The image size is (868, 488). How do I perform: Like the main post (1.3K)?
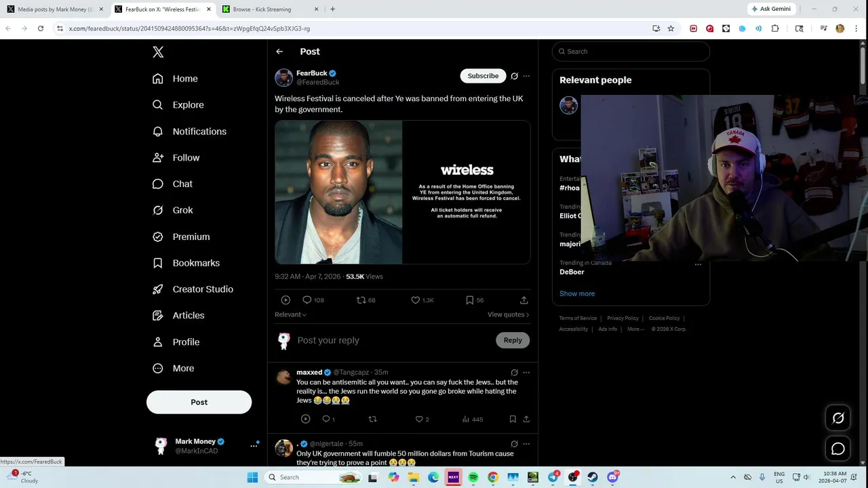pyautogui.click(x=422, y=300)
